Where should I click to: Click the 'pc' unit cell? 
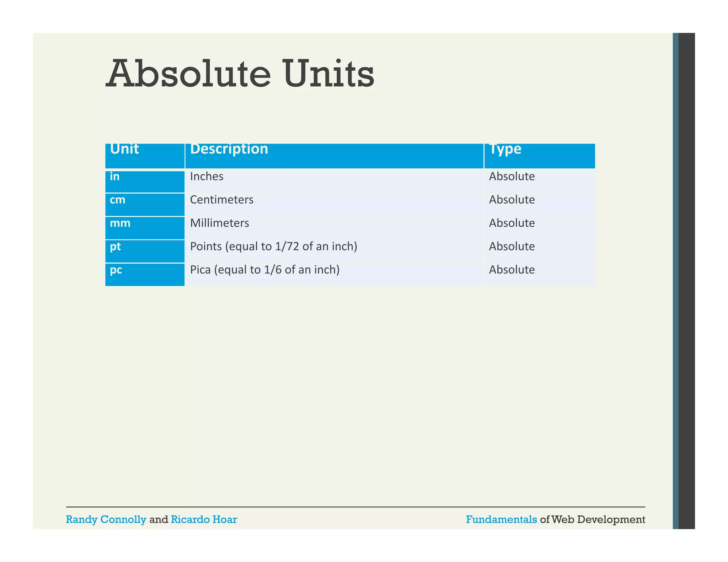(145, 275)
